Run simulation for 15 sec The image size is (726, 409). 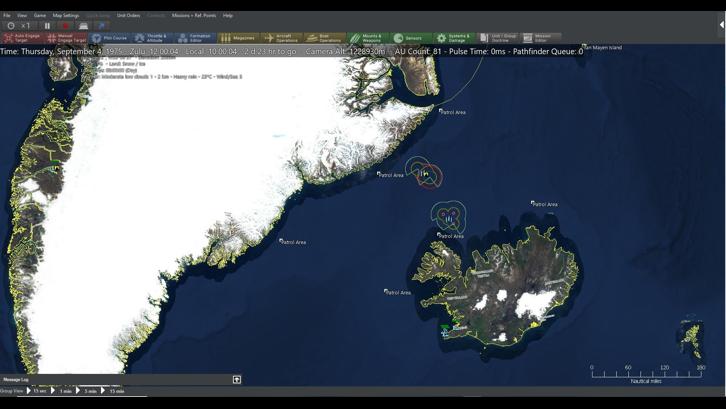coord(36,391)
